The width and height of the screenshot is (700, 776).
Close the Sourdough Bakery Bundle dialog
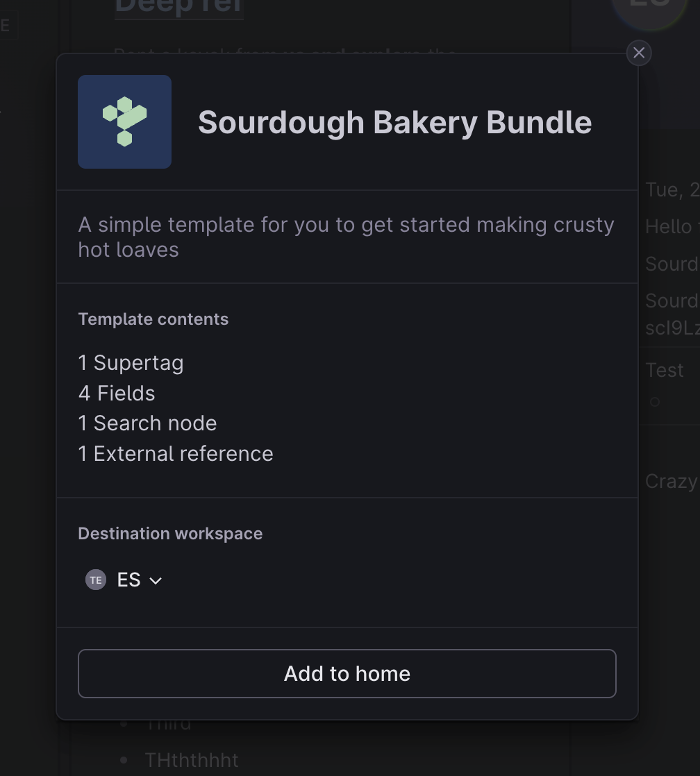tap(639, 53)
